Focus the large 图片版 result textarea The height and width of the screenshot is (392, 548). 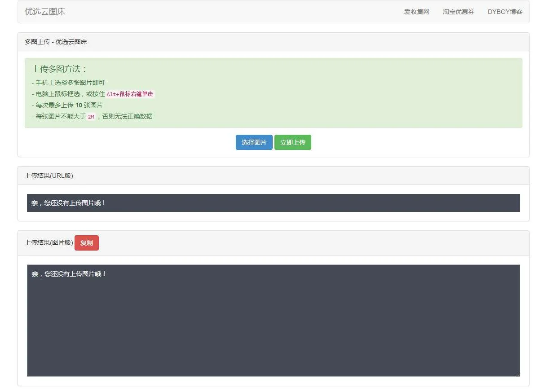coord(273,323)
